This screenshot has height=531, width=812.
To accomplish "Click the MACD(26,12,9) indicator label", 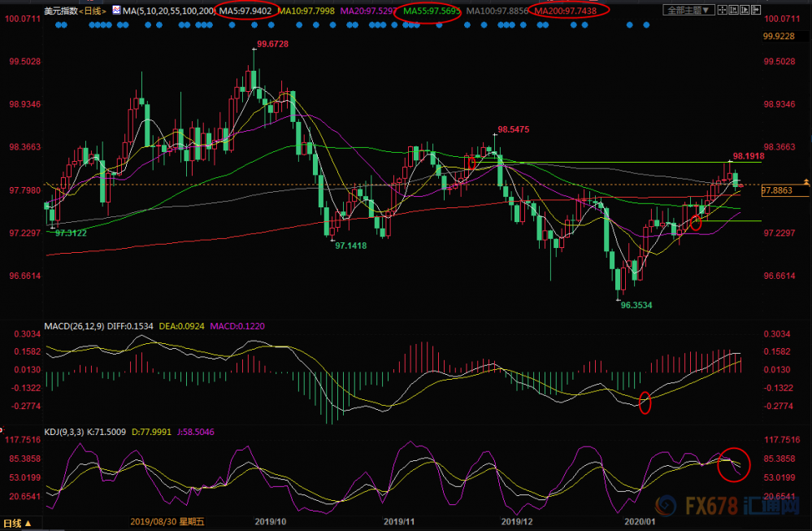I will point(74,326).
